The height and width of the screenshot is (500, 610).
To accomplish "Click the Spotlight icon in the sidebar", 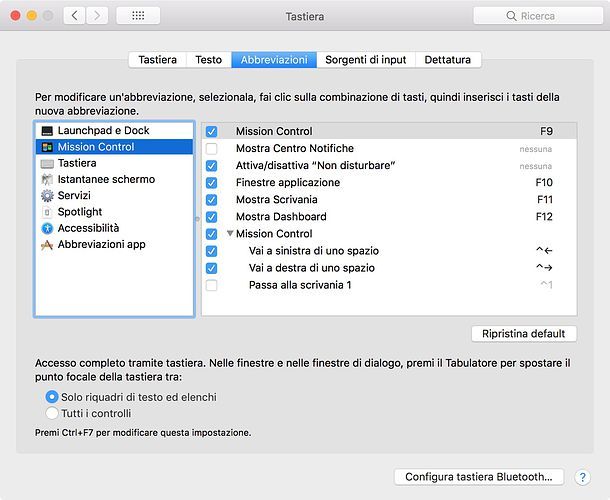I will (47, 212).
